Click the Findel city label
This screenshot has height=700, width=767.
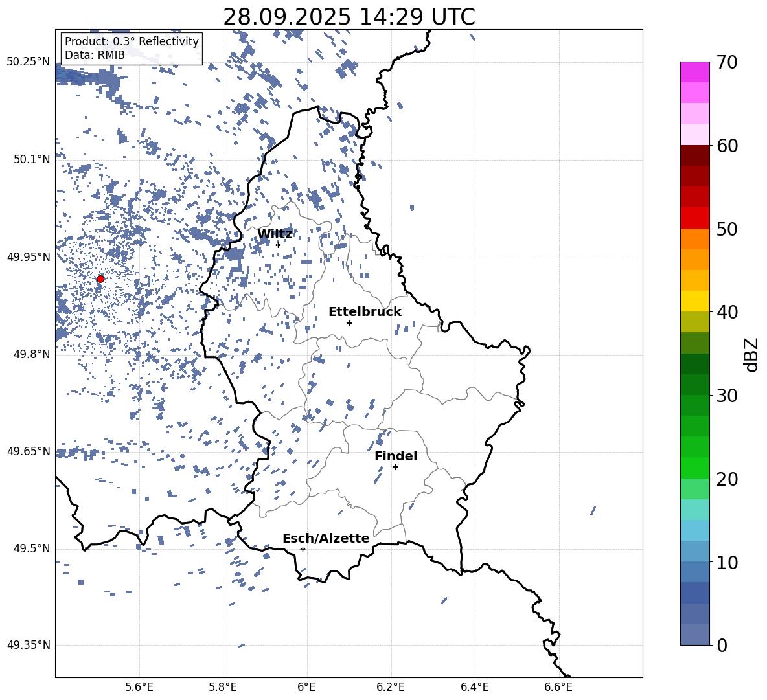[396, 456]
